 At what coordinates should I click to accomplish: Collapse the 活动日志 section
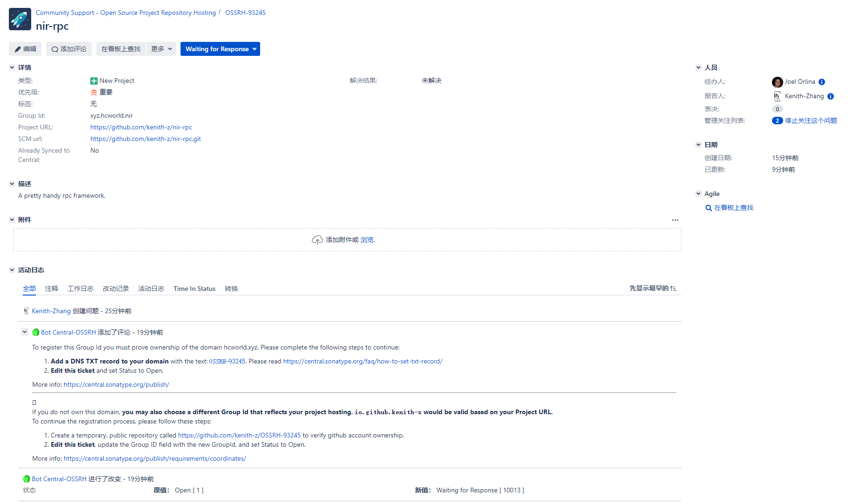tap(12, 270)
